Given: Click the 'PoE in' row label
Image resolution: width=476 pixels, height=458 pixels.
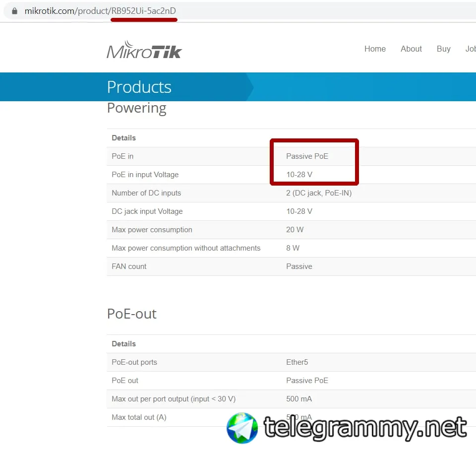Looking at the screenshot, I should tap(122, 156).
